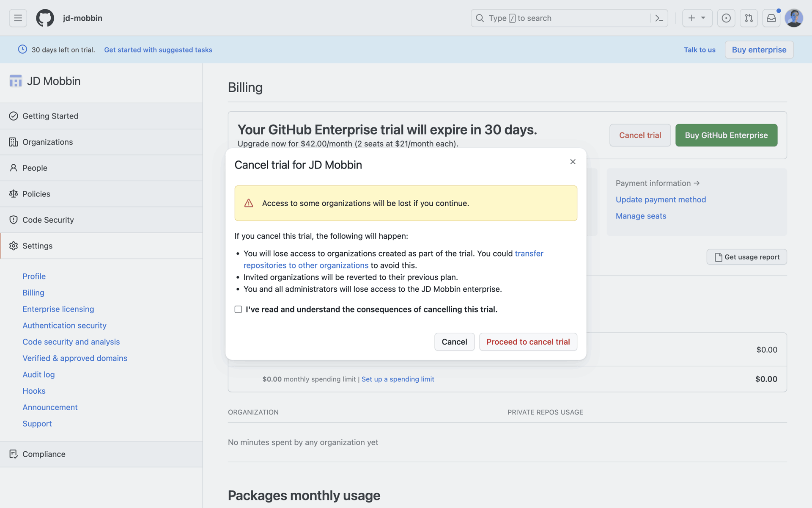Viewport: 812px width, 508px height.
Task: Click the Organizations building icon
Action: [x=14, y=142]
